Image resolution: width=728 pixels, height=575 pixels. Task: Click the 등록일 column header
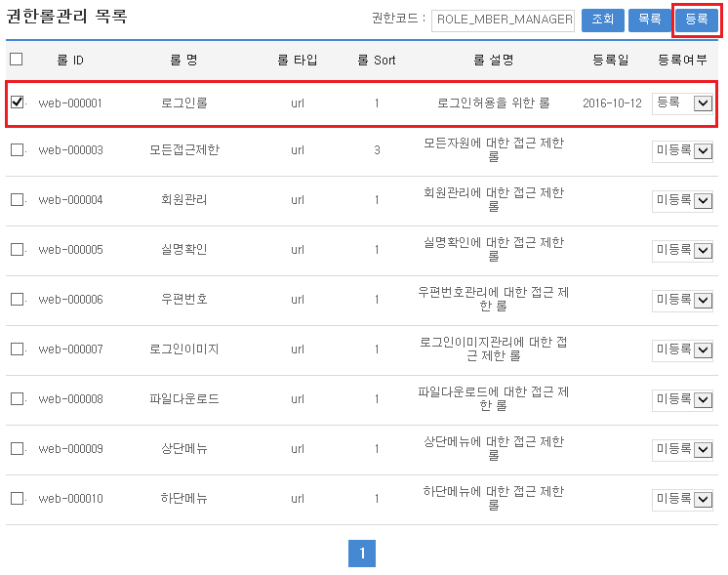[611, 61]
